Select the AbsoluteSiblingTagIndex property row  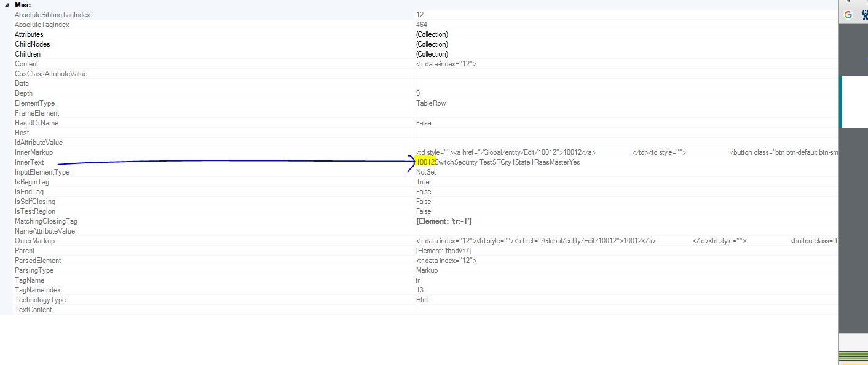(x=52, y=15)
